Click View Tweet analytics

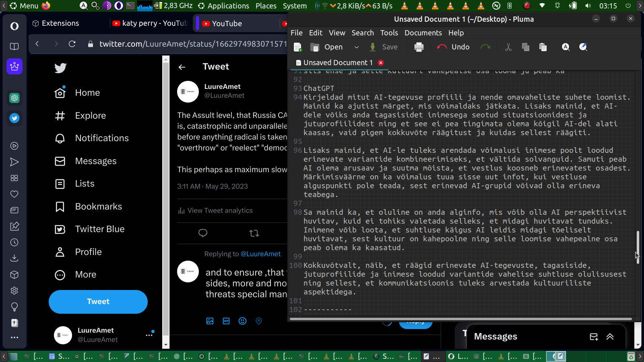(215, 211)
